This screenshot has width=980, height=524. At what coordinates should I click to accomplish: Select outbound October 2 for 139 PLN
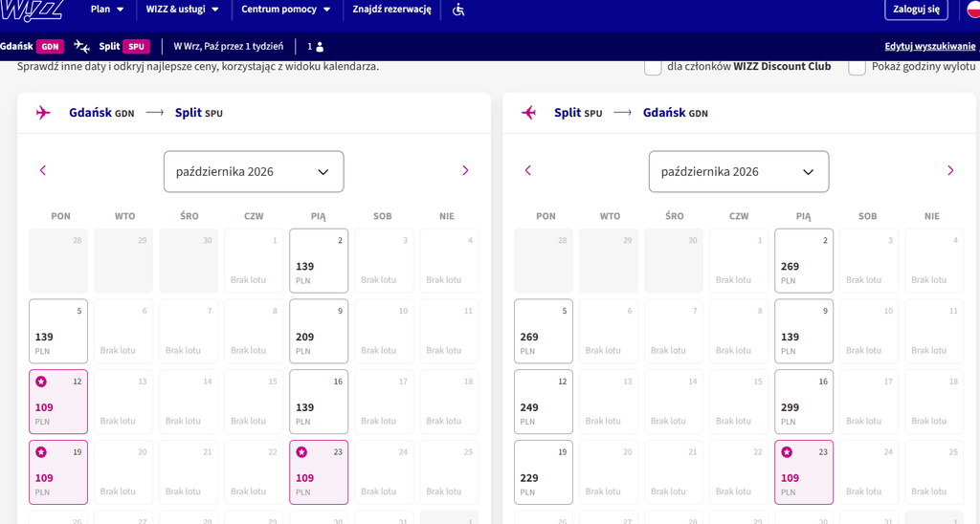[319, 260]
